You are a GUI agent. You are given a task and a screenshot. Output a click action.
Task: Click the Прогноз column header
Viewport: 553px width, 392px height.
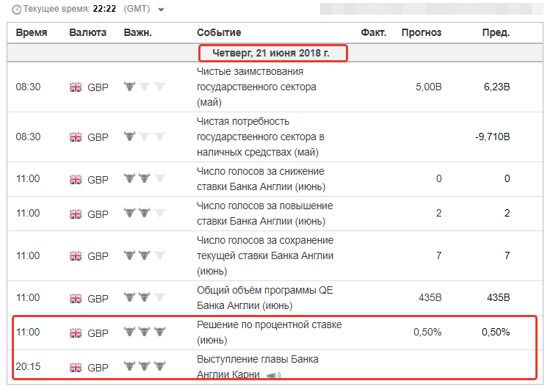click(422, 32)
